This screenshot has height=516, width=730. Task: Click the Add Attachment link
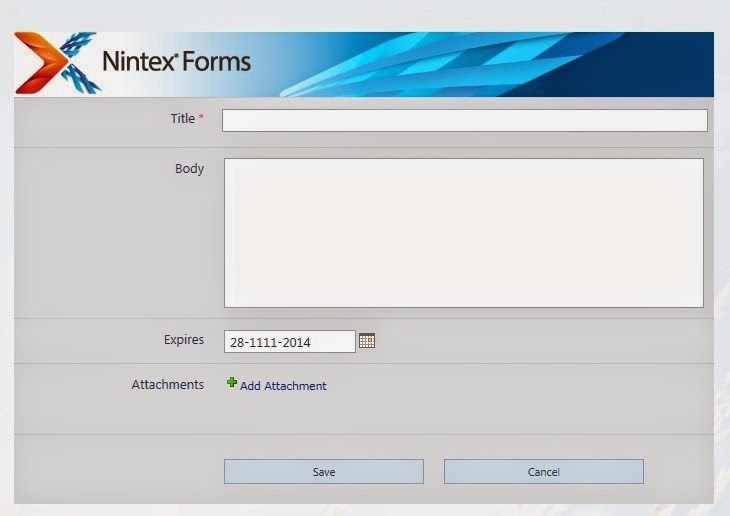coord(283,386)
